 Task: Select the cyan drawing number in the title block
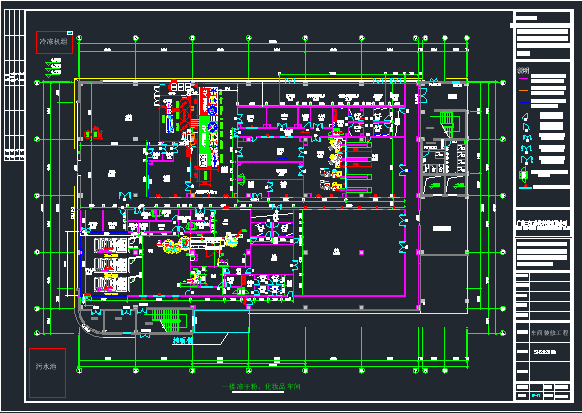pyautogui.click(x=535, y=396)
